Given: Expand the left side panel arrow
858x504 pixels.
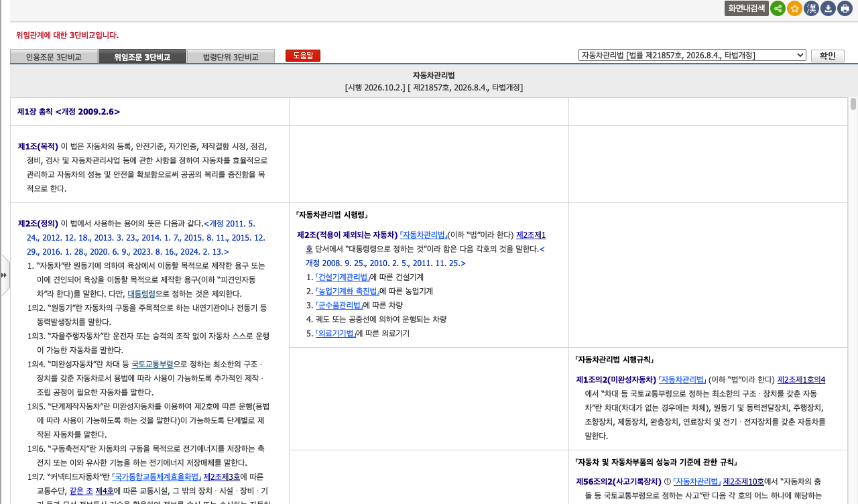Looking at the screenshot, I should pyautogui.click(x=5, y=275).
